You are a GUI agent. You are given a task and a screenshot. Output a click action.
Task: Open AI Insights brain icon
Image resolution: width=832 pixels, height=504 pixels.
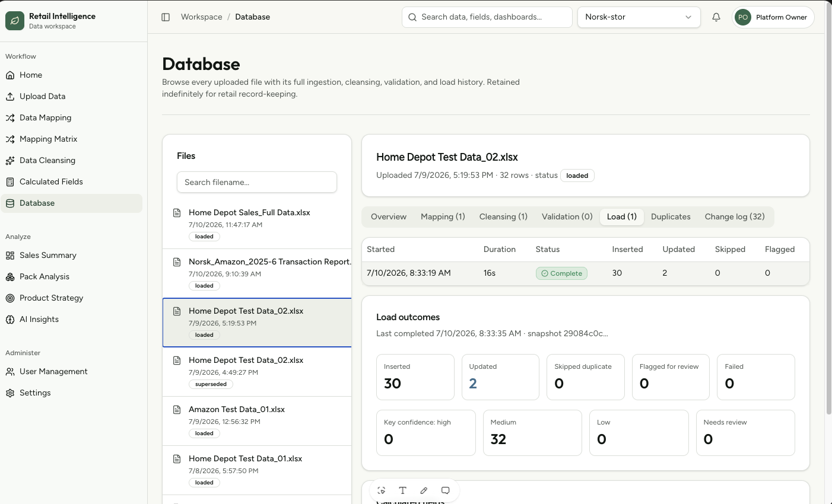tap(10, 320)
